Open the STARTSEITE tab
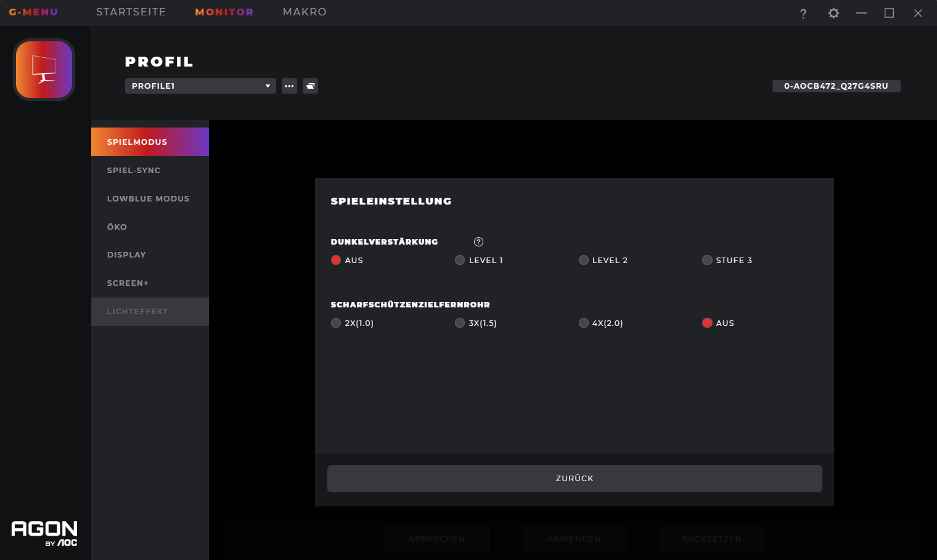This screenshot has height=560, width=937. [131, 12]
